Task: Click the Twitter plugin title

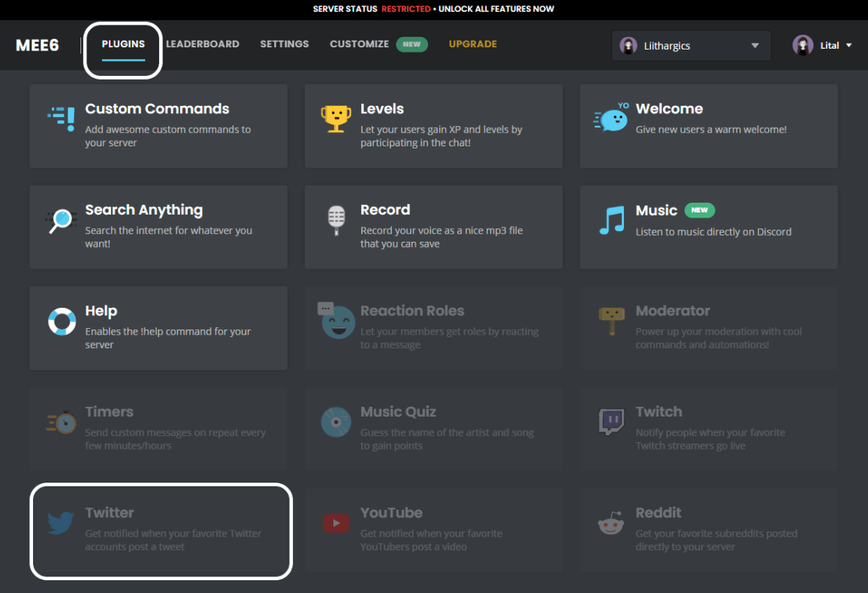Action: click(x=110, y=513)
